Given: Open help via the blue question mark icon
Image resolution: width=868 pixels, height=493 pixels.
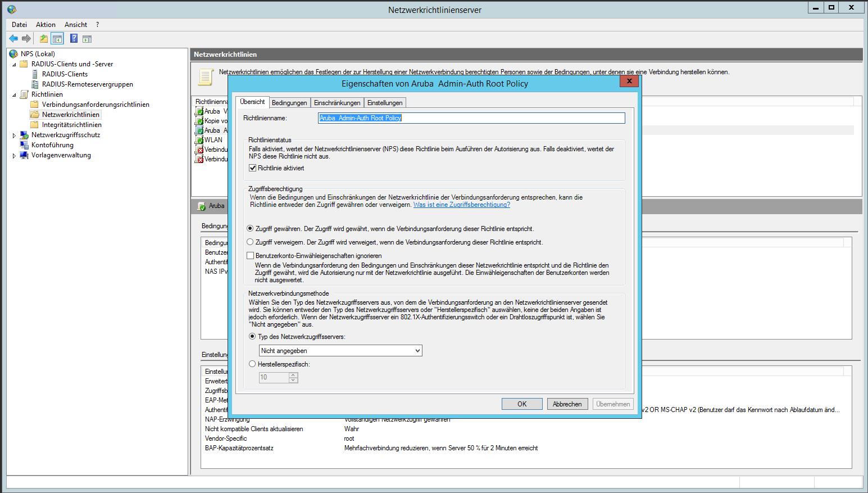Looking at the screenshot, I should click(74, 39).
